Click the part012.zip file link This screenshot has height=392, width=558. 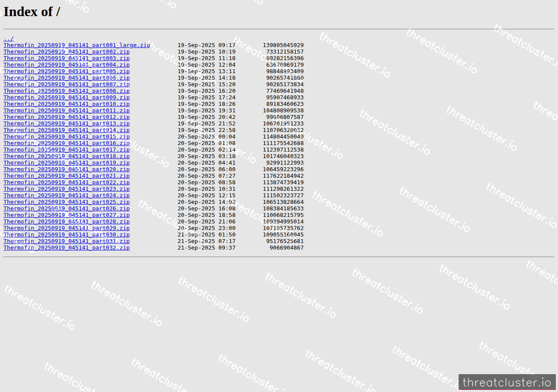coord(67,117)
